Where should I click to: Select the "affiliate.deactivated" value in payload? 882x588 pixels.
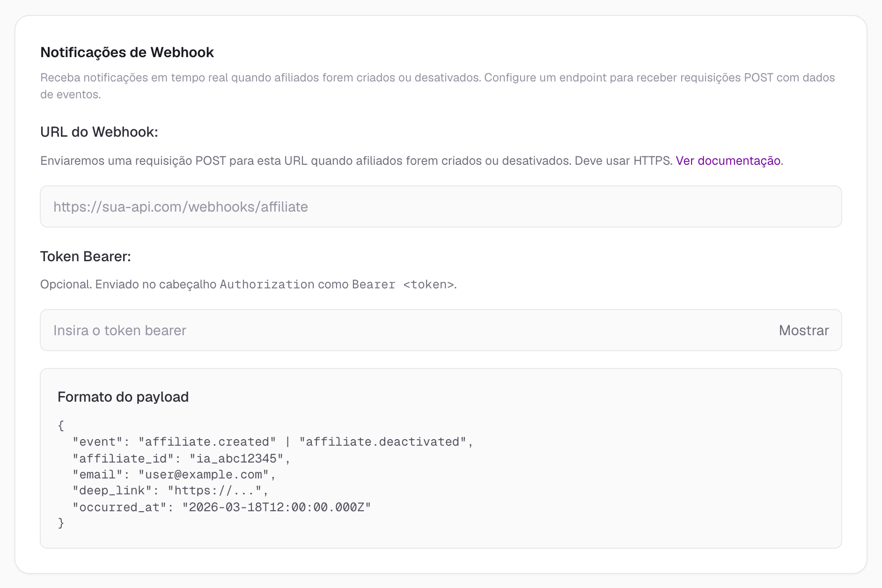pyautogui.click(x=382, y=441)
